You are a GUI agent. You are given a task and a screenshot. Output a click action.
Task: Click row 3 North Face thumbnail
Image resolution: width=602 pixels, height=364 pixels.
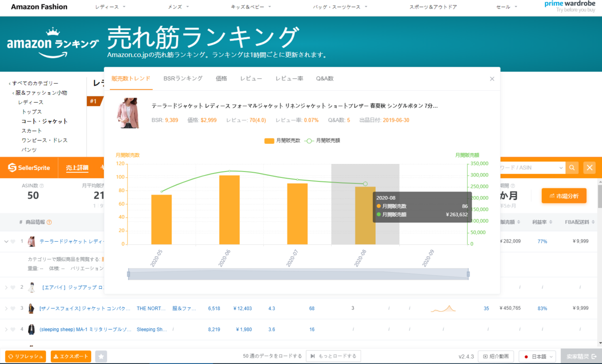tap(32, 308)
